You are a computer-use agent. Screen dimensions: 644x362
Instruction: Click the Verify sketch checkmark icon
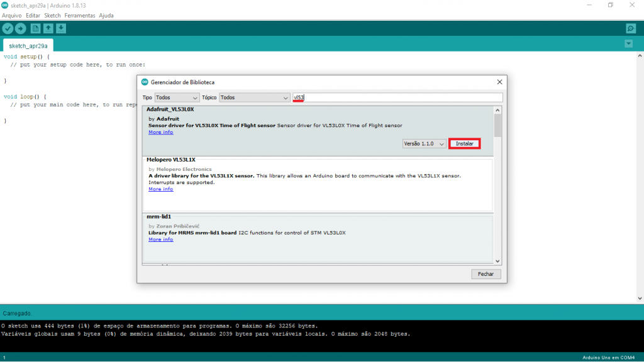click(8, 28)
